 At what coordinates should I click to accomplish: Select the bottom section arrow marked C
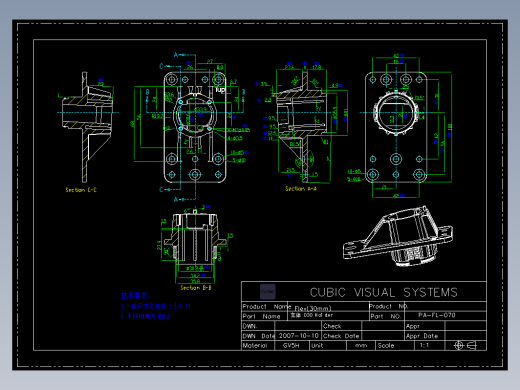pos(170,189)
